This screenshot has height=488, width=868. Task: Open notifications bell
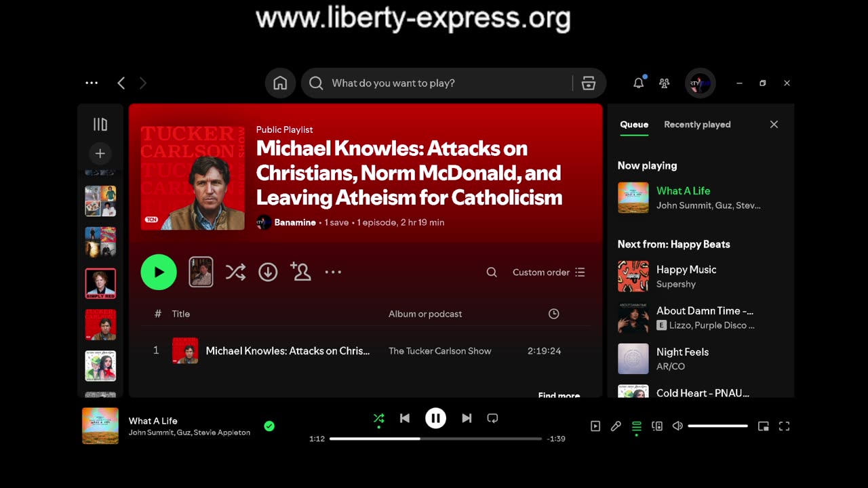coord(638,83)
